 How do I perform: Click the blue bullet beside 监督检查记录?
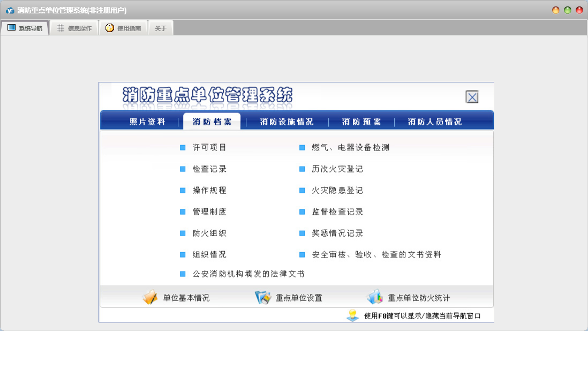tap(302, 212)
